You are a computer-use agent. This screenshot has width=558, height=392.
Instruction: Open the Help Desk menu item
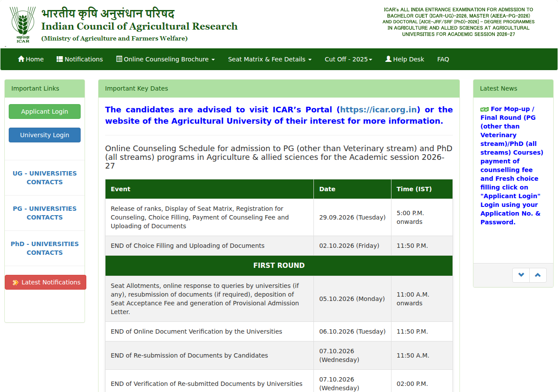[x=405, y=59]
